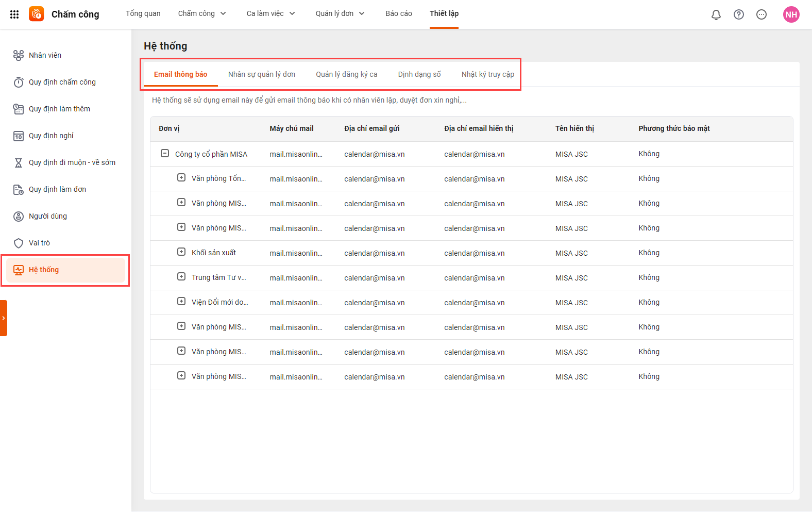
Task: Click the Địa chỉ email hiển thị header
Action: 479,128
